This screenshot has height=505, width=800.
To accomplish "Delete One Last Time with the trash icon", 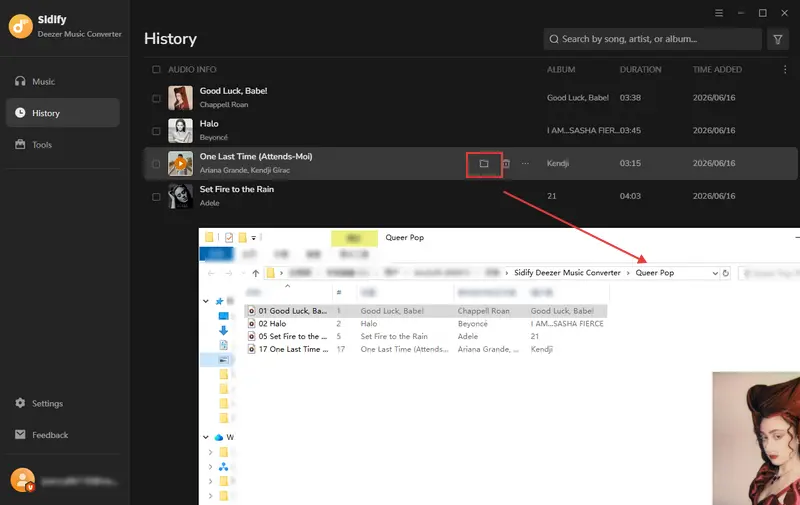I will pyautogui.click(x=506, y=164).
